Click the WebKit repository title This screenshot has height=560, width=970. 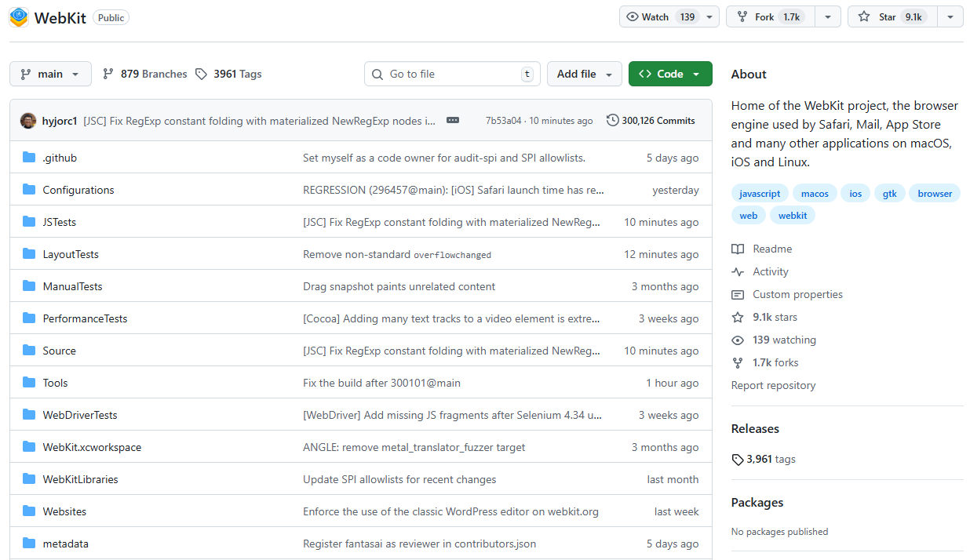pos(60,17)
